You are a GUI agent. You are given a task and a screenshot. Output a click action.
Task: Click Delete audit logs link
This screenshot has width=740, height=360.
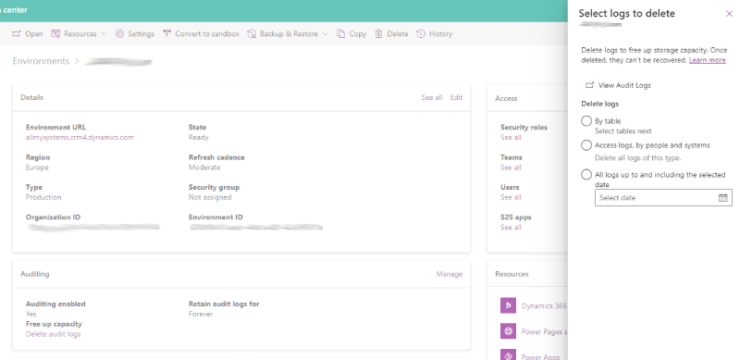pos(53,334)
